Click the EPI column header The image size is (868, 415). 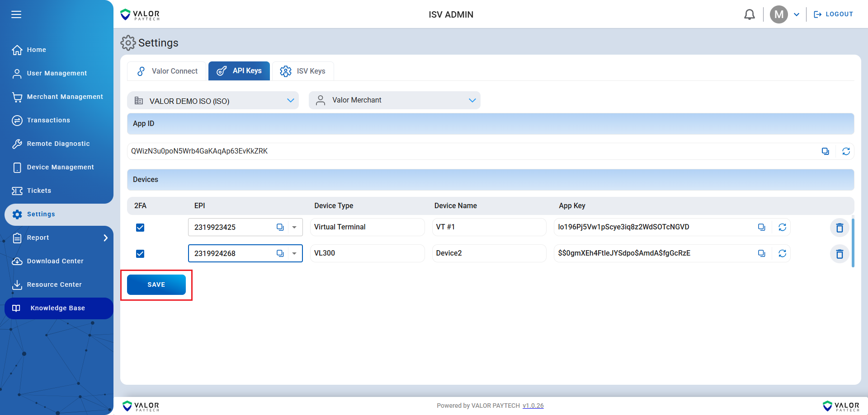click(x=199, y=205)
